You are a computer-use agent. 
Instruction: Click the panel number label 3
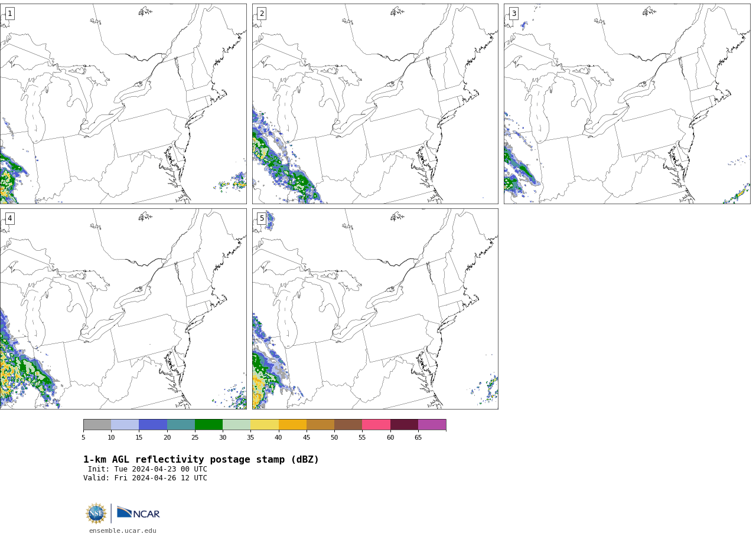pyautogui.click(x=513, y=14)
